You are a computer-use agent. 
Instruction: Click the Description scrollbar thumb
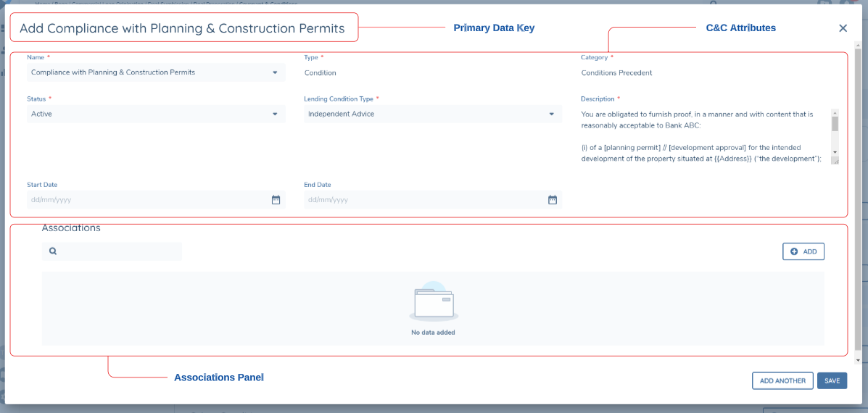835,124
